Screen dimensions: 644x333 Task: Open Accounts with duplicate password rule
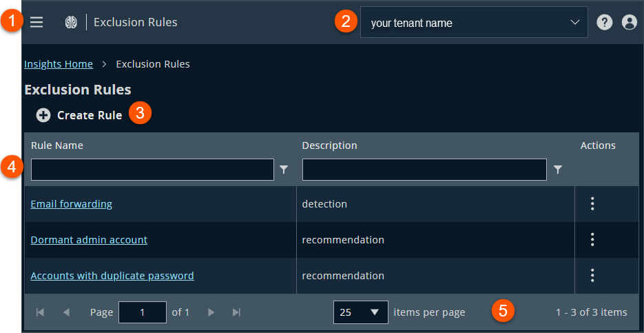[x=112, y=276]
